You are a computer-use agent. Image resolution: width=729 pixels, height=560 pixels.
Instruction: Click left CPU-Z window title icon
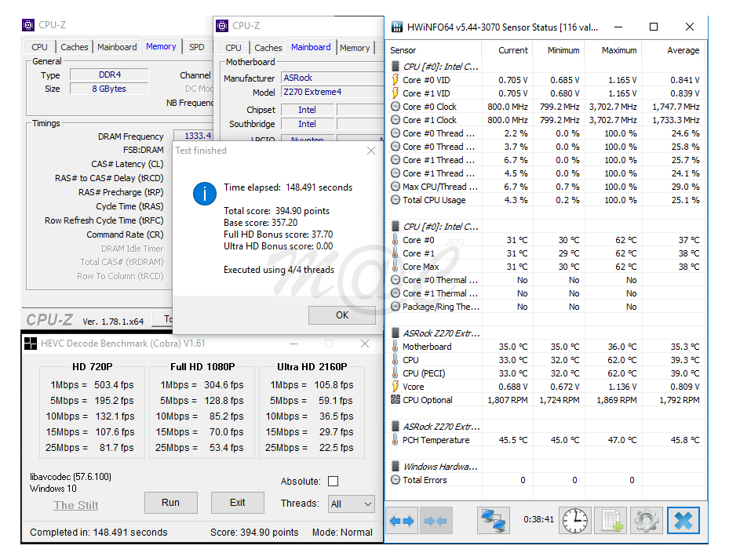pyautogui.click(x=28, y=24)
